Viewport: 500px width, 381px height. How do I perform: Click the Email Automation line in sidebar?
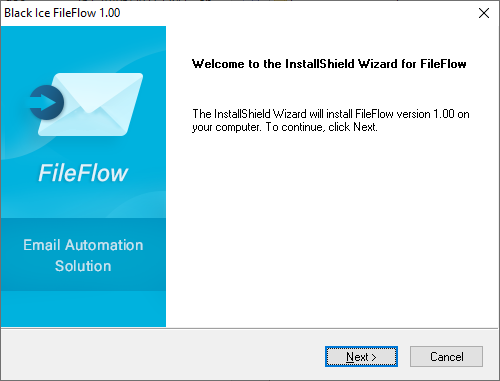(83, 245)
